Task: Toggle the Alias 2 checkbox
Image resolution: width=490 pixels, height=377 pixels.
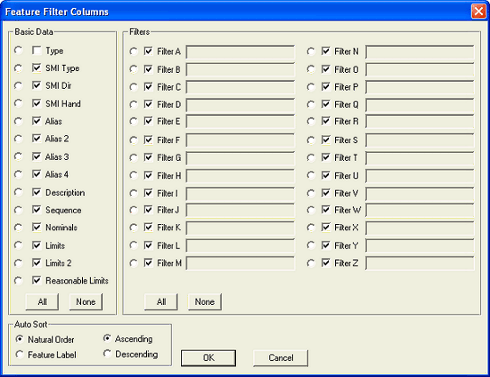Action: [36, 138]
